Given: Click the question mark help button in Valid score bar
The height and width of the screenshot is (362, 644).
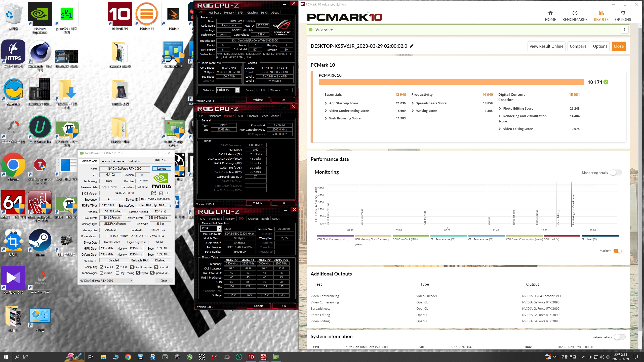Looking at the screenshot, I should [624, 30].
